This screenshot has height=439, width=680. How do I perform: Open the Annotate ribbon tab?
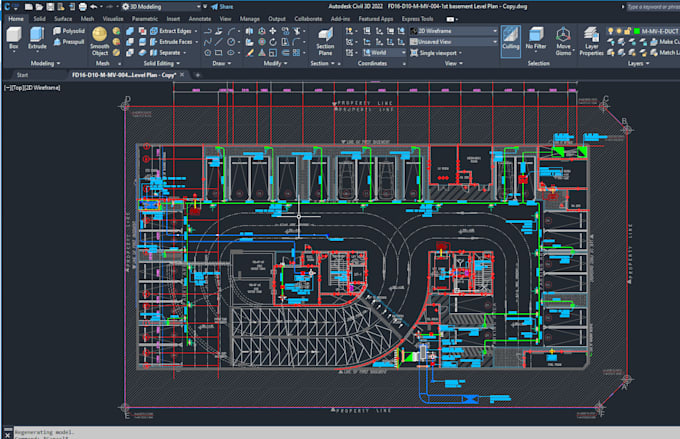(x=200, y=19)
